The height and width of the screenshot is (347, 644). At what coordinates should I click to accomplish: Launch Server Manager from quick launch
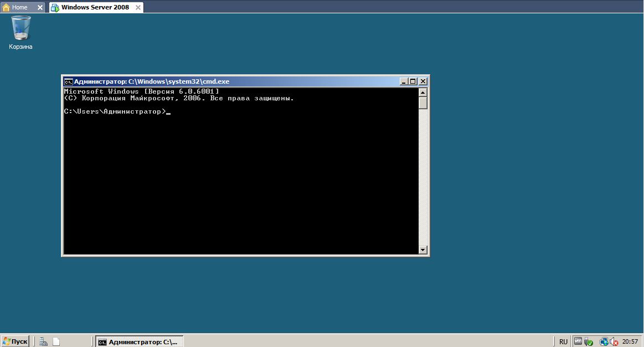coord(43,341)
